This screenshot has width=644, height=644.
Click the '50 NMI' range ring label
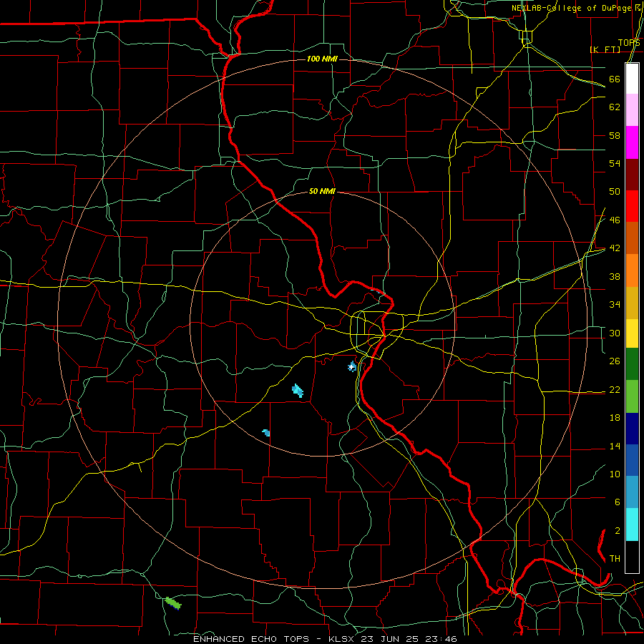click(x=322, y=191)
